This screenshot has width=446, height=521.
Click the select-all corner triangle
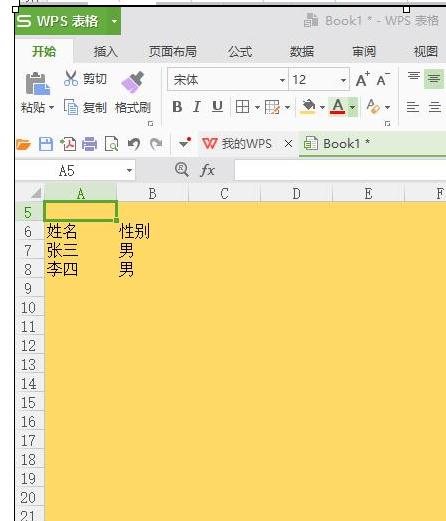click(x=36, y=193)
